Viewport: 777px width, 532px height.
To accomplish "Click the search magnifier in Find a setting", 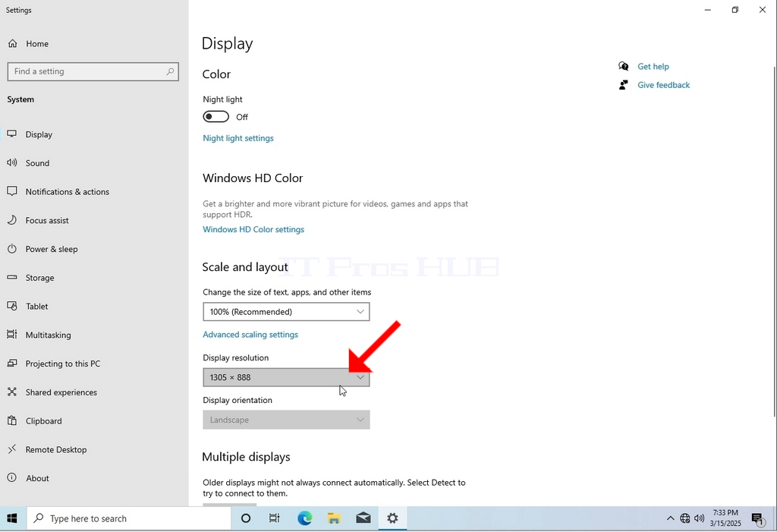I will click(170, 71).
